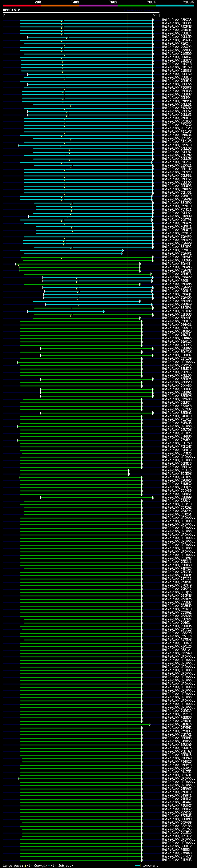Select hit label UniRef100_C0LL59
This screenshot has height=868, width=197.
click(177, 37)
